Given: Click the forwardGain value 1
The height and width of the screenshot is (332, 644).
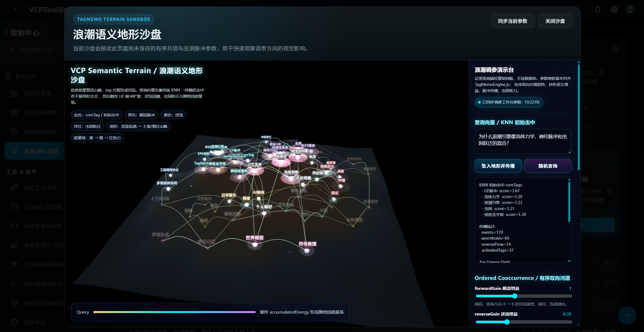Looking at the screenshot, I should click(x=570, y=288).
